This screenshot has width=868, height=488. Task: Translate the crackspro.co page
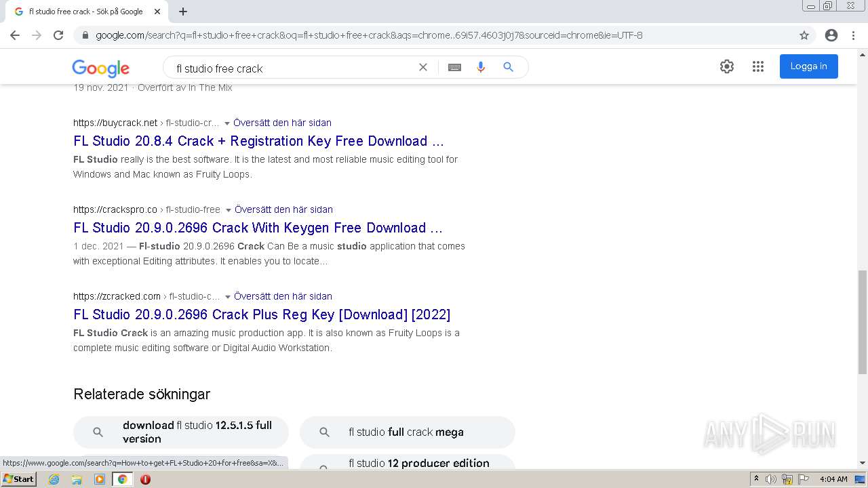coord(283,209)
